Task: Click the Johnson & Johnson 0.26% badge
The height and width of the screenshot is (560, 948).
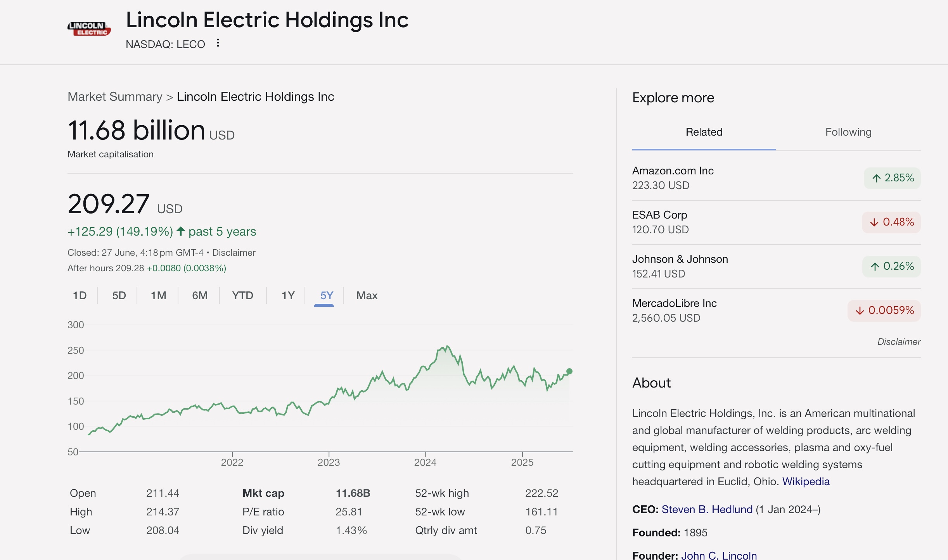Action: coord(891,266)
